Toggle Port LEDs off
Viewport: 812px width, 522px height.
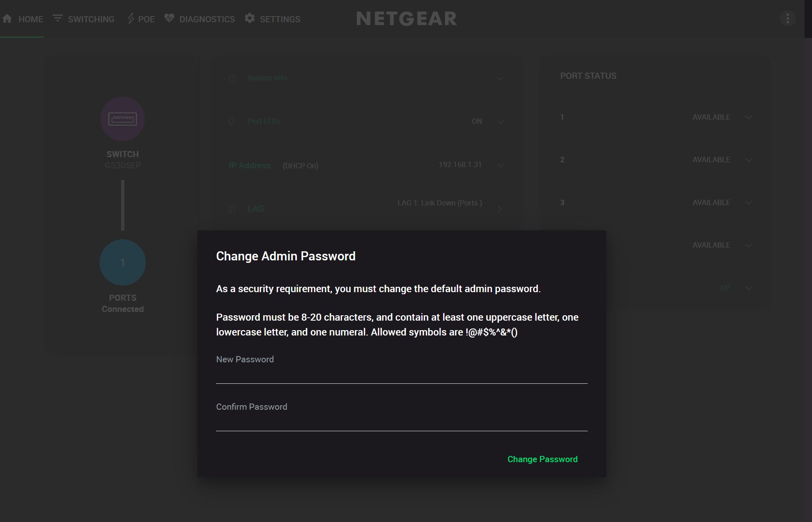[477, 121]
